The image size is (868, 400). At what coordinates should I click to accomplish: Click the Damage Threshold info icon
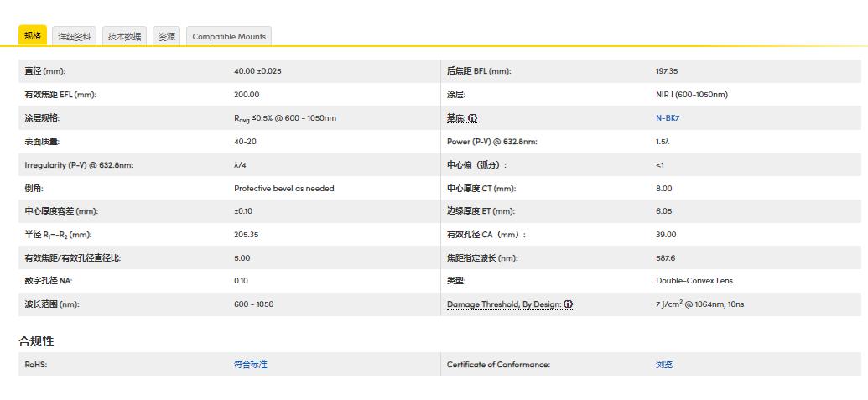568,304
